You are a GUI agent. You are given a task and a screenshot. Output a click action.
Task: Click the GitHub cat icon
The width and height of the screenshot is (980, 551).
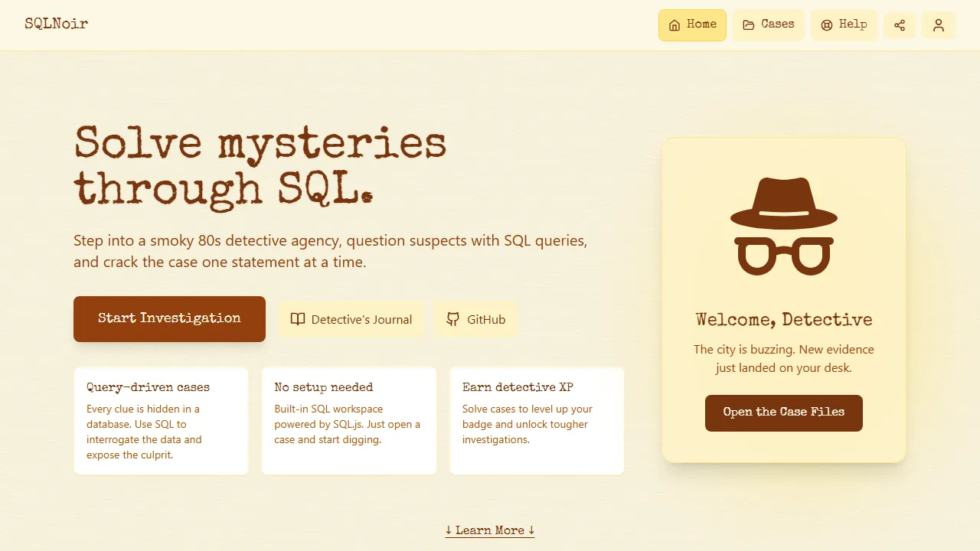(452, 319)
